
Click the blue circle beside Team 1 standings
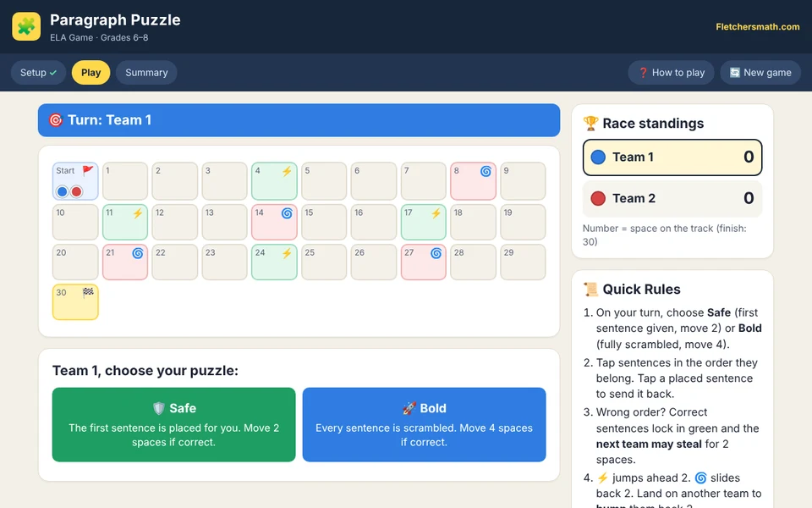pos(598,157)
